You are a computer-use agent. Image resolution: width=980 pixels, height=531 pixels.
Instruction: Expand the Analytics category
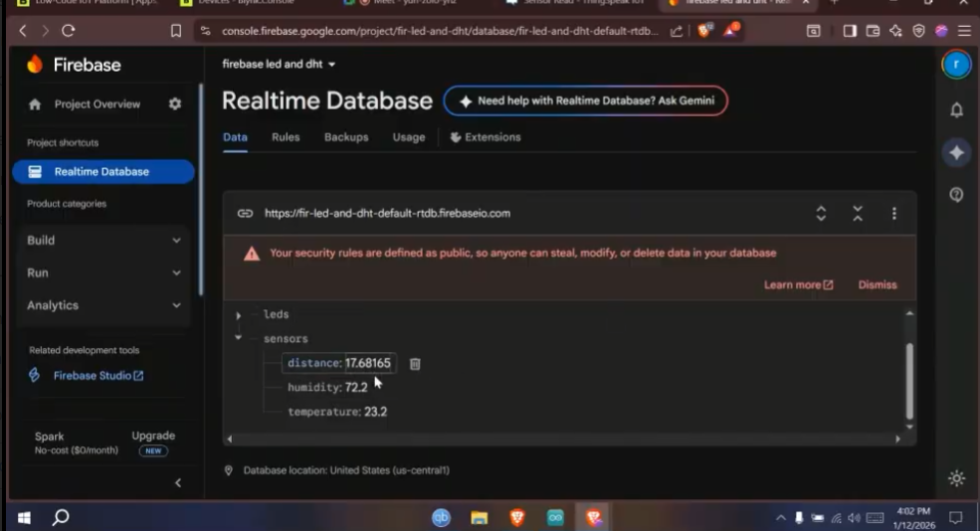103,305
